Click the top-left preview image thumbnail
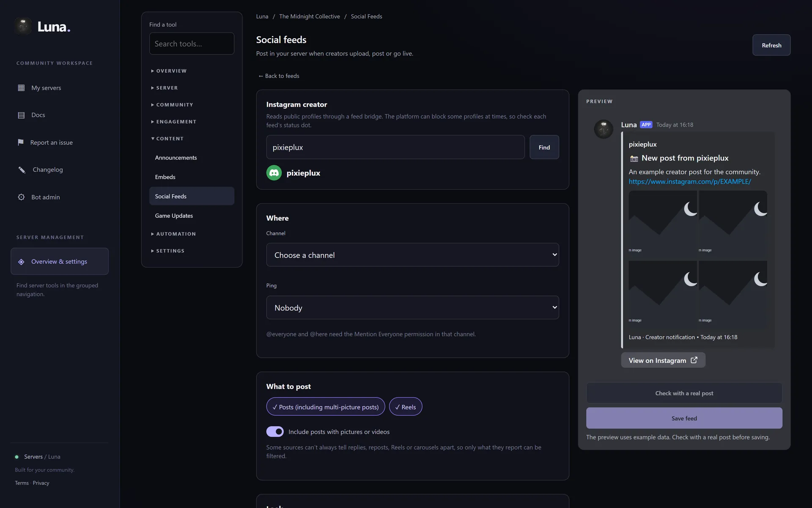Viewport: 812px width, 508px height. 663,224
